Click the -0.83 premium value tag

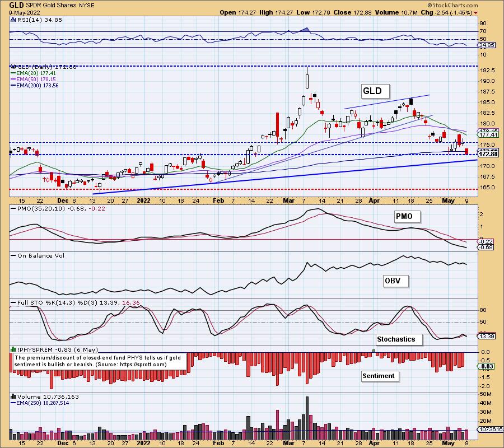click(486, 366)
